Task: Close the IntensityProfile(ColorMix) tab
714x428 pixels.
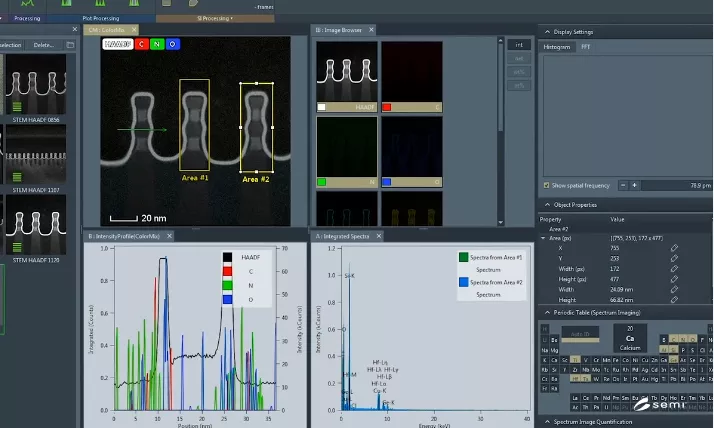Action: click(169, 236)
